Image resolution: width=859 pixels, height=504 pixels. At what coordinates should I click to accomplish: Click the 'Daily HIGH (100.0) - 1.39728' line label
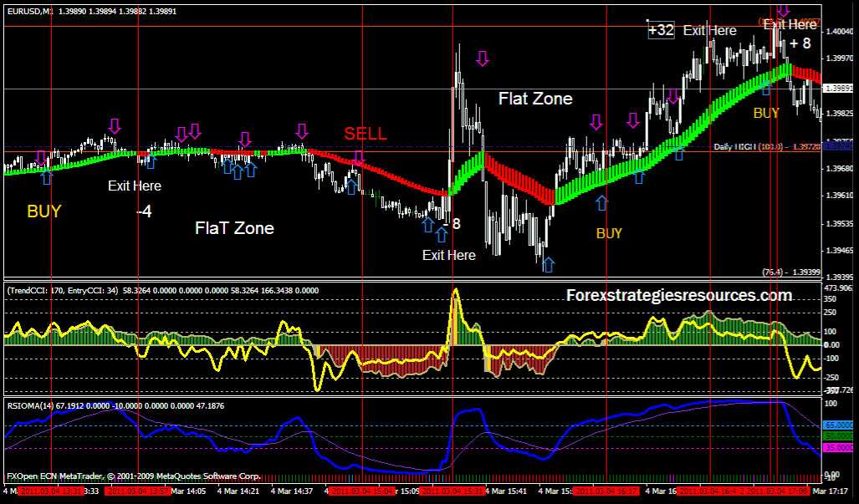[767, 147]
